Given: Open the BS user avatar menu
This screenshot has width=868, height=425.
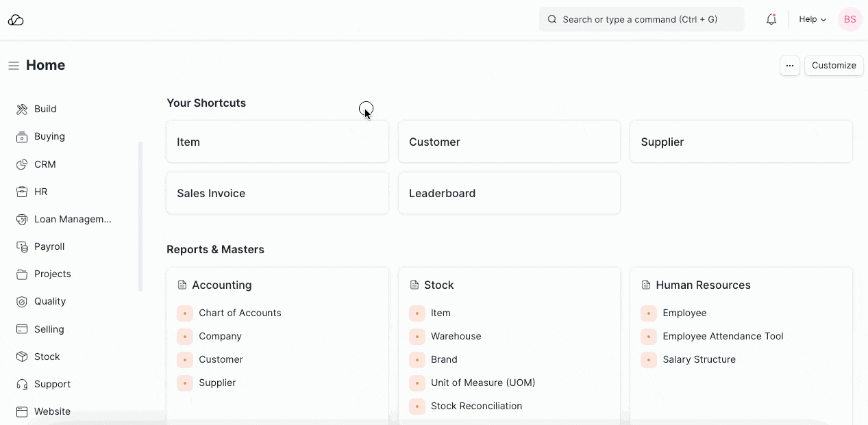Looking at the screenshot, I should pos(850,20).
